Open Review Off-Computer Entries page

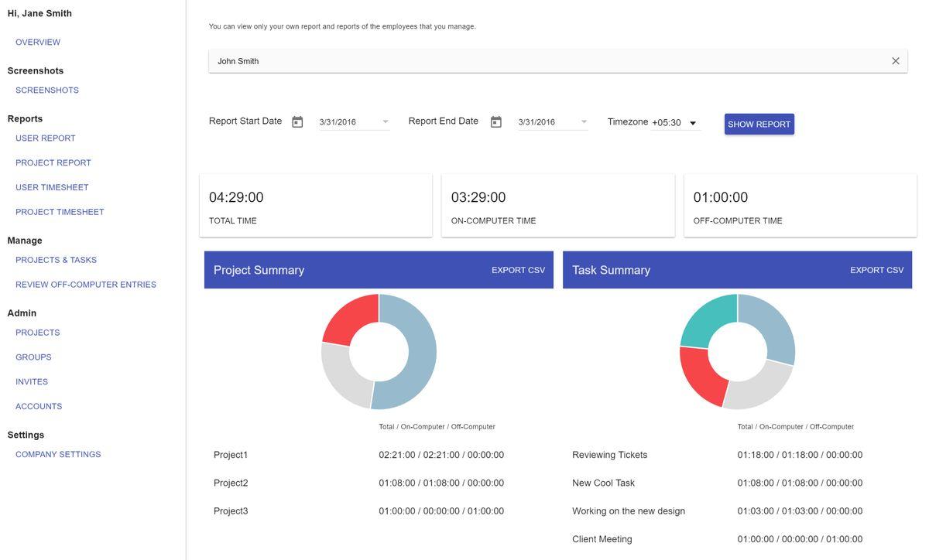click(x=86, y=285)
